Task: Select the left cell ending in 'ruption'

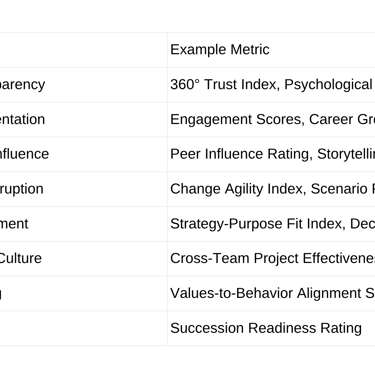Action: pos(83,189)
